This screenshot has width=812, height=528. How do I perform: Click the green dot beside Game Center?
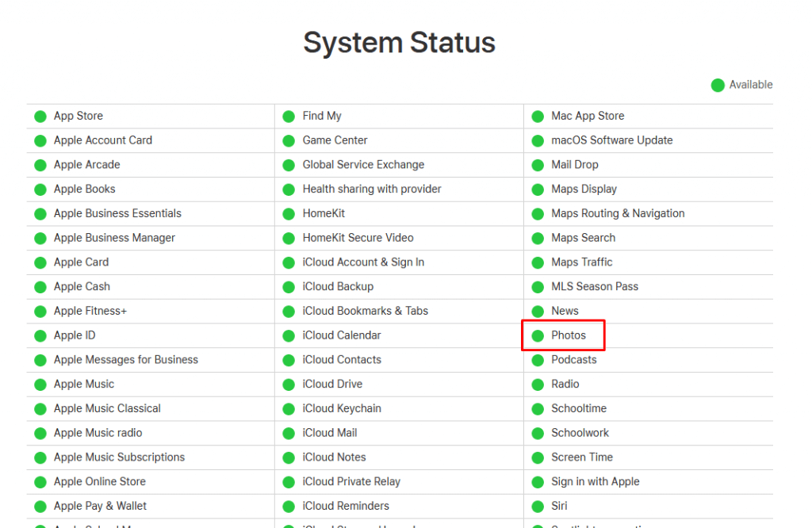tap(289, 141)
